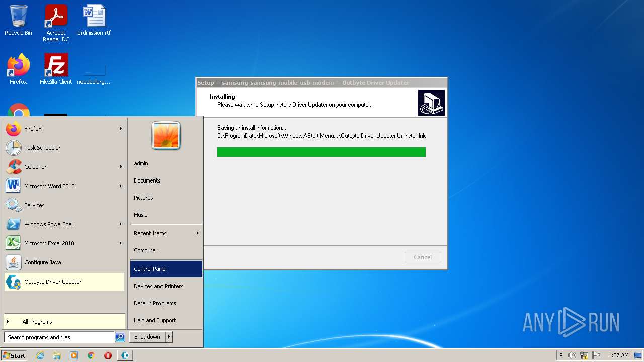Open Help and Support
Screen dimensions: 644x362
pos(166,320)
